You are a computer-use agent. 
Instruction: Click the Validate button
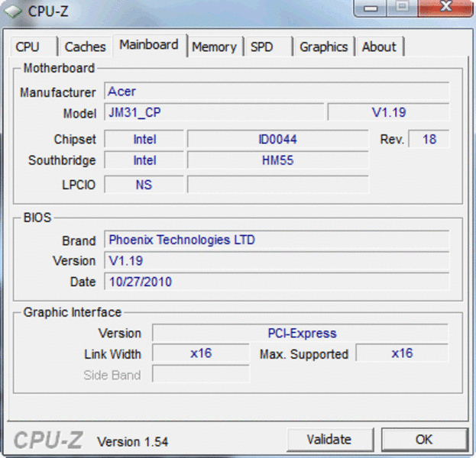point(330,439)
